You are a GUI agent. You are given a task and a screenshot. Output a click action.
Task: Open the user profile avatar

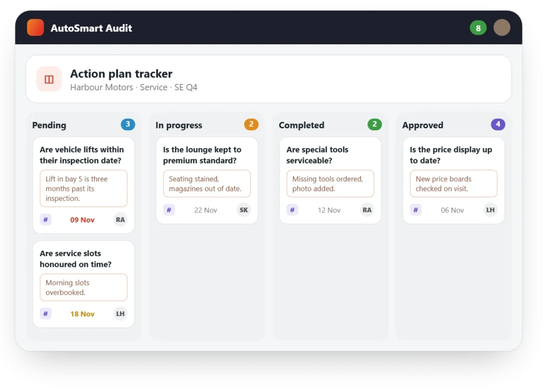pyautogui.click(x=501, y=28)
